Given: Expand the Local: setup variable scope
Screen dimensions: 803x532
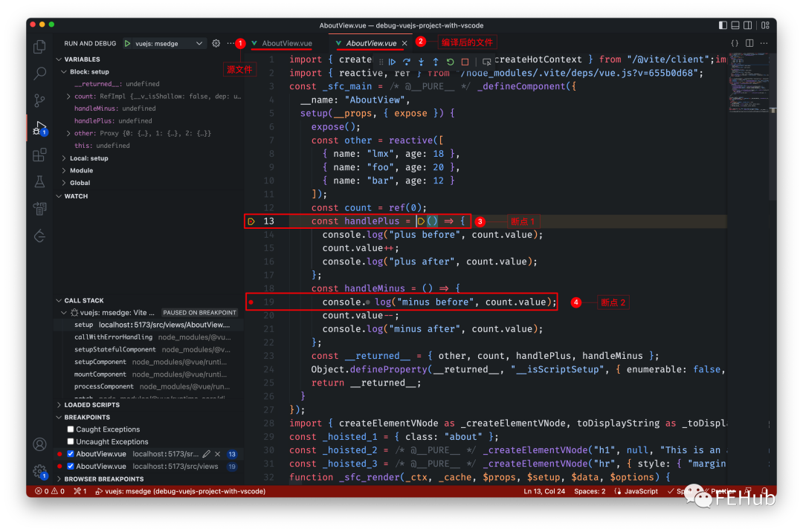Looking at the screenshot, I should [x=88, y=158].
